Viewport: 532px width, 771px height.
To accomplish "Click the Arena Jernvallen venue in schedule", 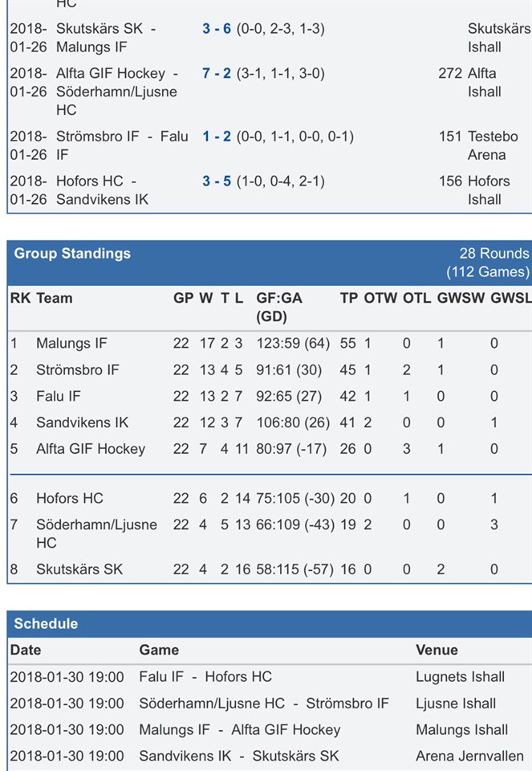I will [x=469, y=757].
